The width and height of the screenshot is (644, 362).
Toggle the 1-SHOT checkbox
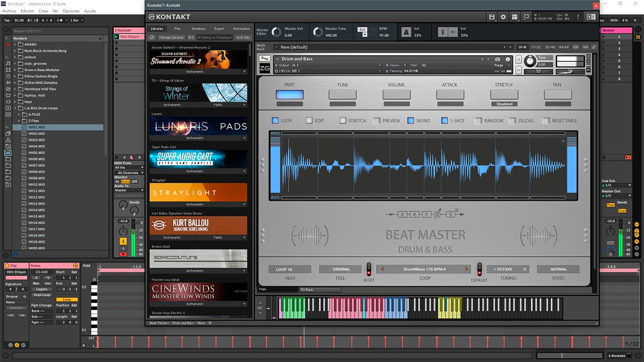pyautogui.click(x=445, y=121)
